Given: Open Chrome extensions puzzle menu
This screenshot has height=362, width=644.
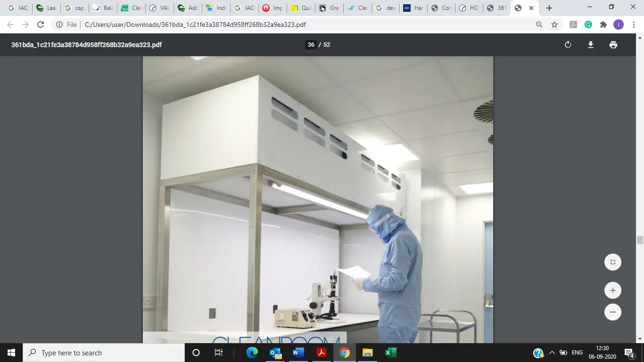Looking at the screenshot, I should click(603, 25).
